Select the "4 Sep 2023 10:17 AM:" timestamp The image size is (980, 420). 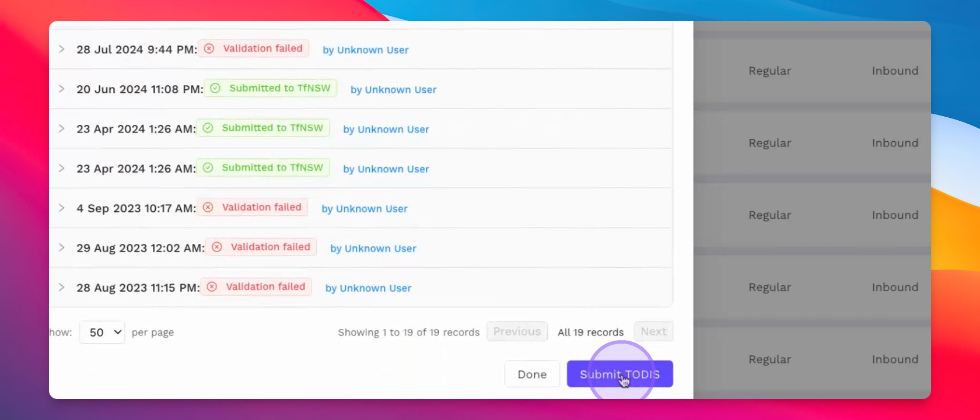point(136,208)
